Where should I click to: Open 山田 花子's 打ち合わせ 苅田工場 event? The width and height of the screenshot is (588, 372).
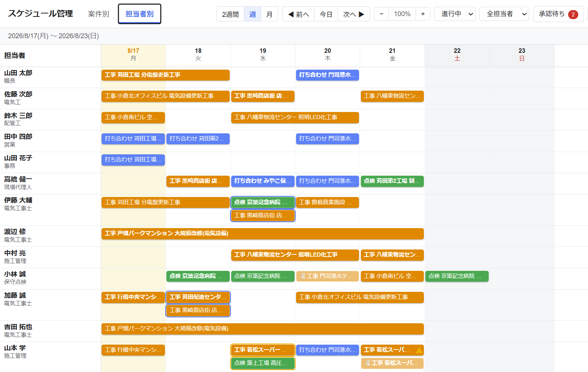tap(133, 160)
